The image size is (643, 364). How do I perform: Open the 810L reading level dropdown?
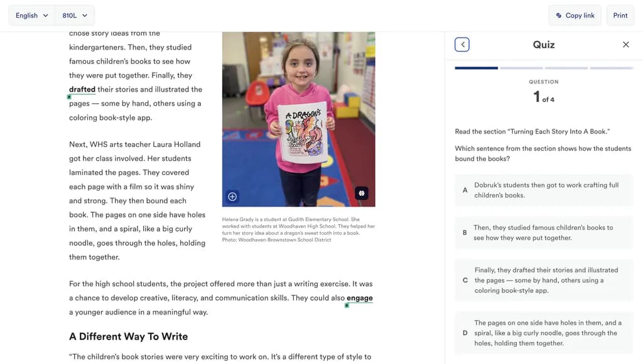75,16
